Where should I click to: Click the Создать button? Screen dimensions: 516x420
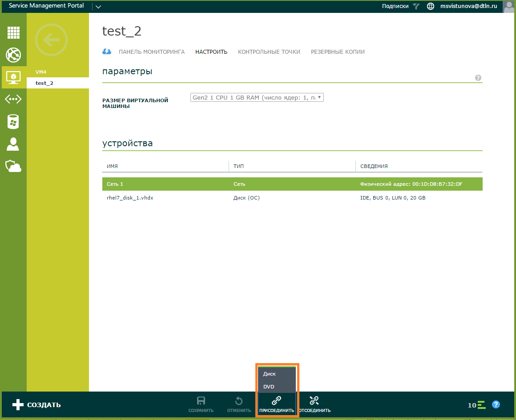[36, 404]
